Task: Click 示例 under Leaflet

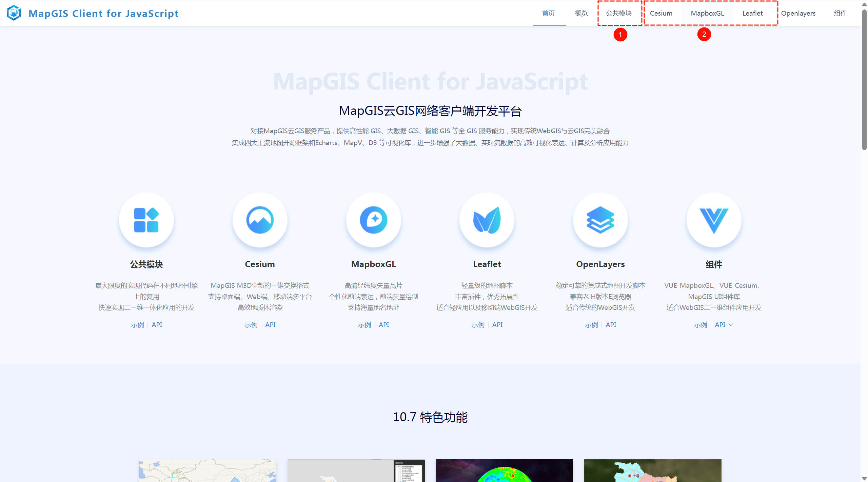Action: click(478, 324)
